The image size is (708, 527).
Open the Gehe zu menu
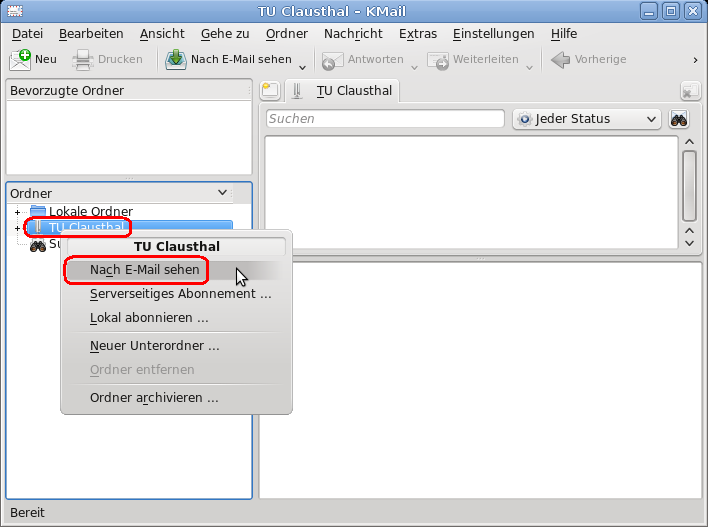[225, 34]
